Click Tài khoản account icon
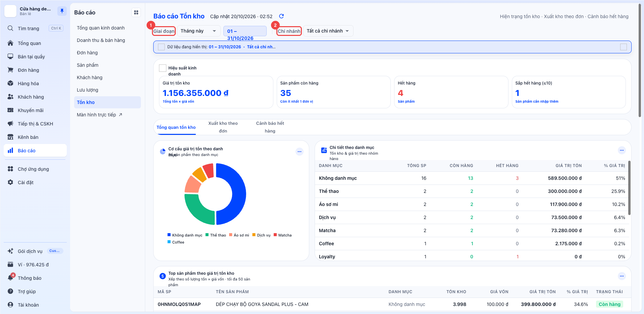This screenshot has width=644, height=314. pos(10,305)
